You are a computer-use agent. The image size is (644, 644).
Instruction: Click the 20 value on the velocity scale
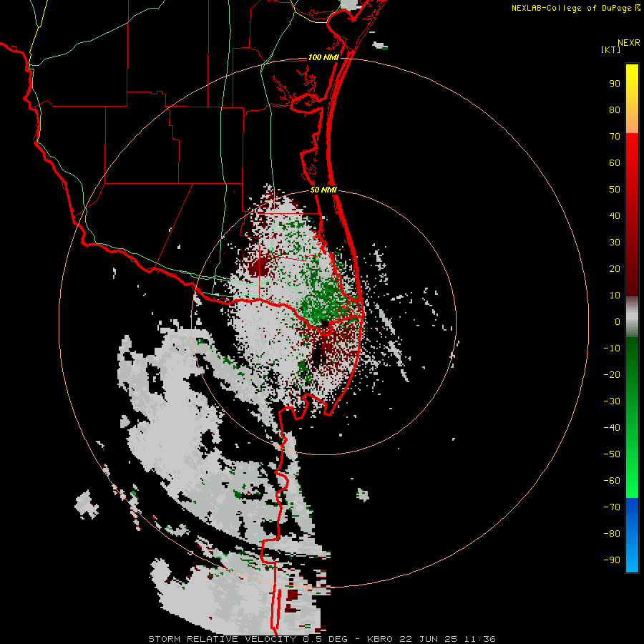click(x=615, y=269)
